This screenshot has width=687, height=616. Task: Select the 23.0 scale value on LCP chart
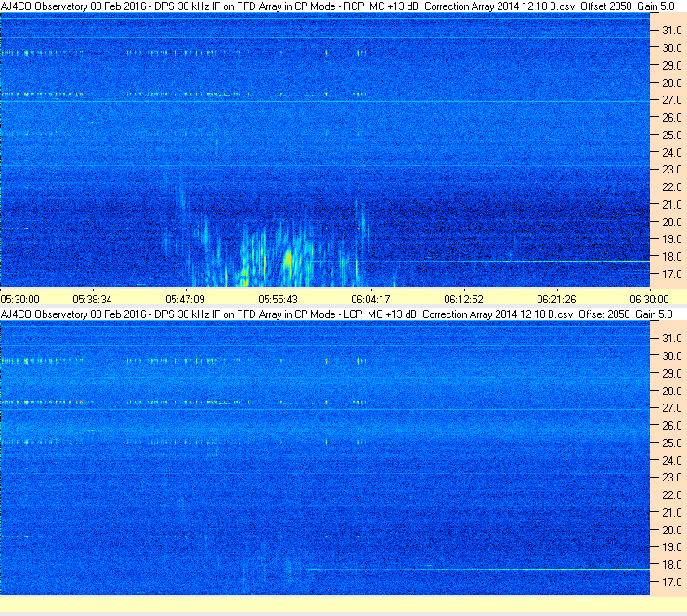pos(672,478)
